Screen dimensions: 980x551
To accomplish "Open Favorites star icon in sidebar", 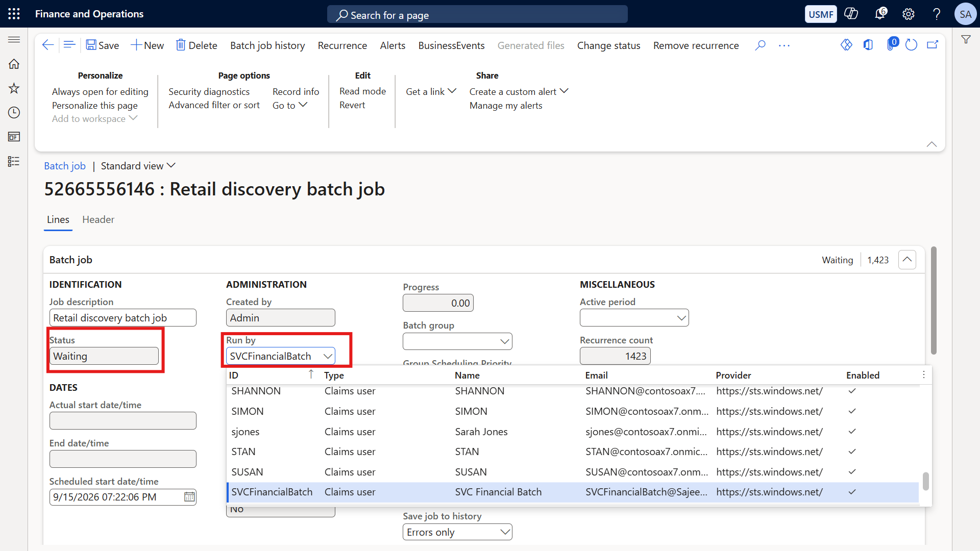I will coord(14,88).
